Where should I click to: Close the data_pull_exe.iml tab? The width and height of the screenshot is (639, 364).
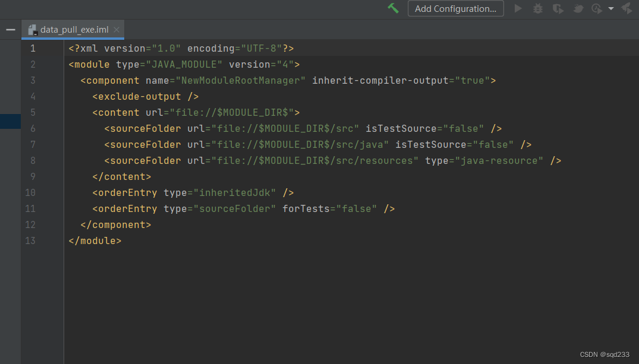click(x=117, y=30)
